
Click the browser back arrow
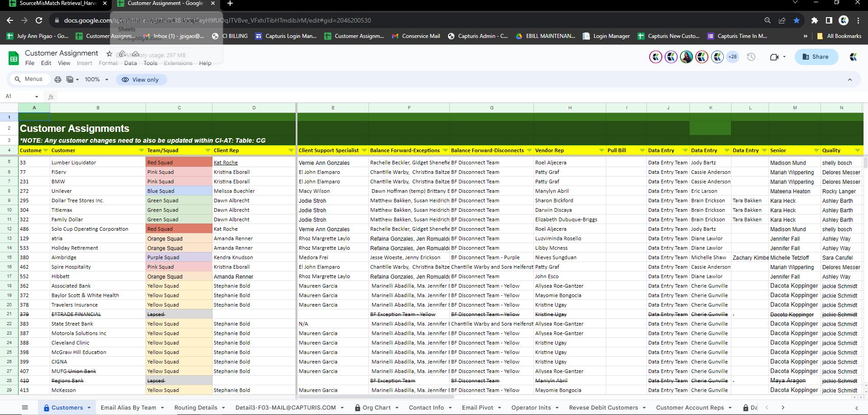(x=10, y=20)
